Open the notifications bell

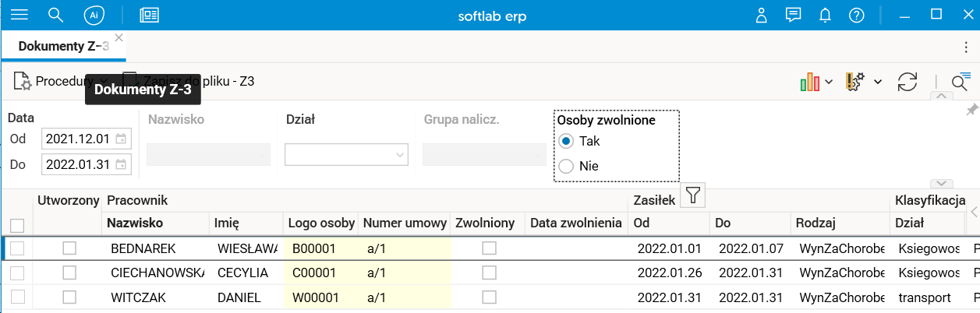point(825,15)
